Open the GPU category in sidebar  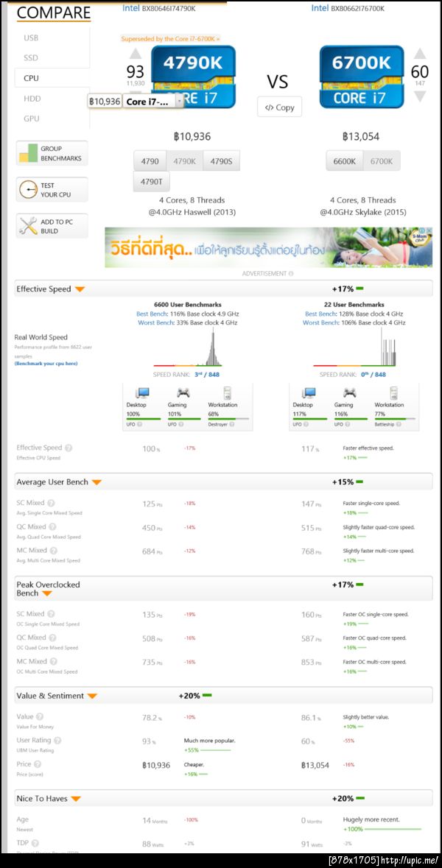click(x=31, y=119)
